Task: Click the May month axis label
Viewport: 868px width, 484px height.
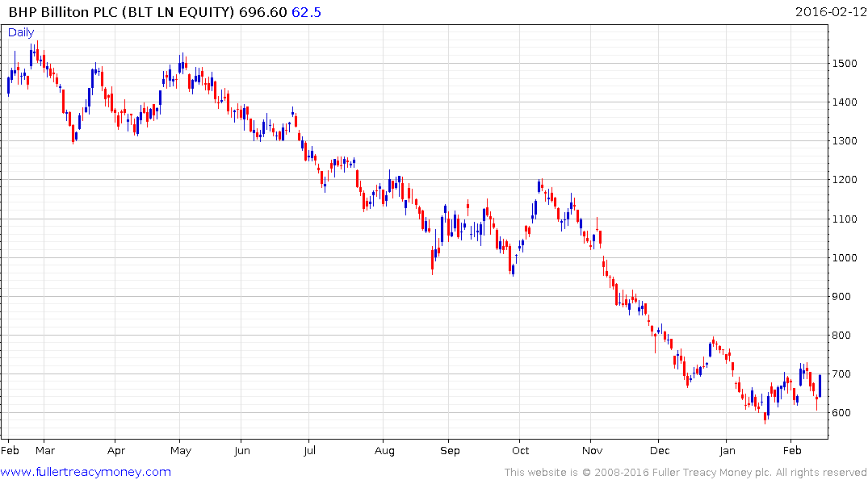Action: pos(181,451)
